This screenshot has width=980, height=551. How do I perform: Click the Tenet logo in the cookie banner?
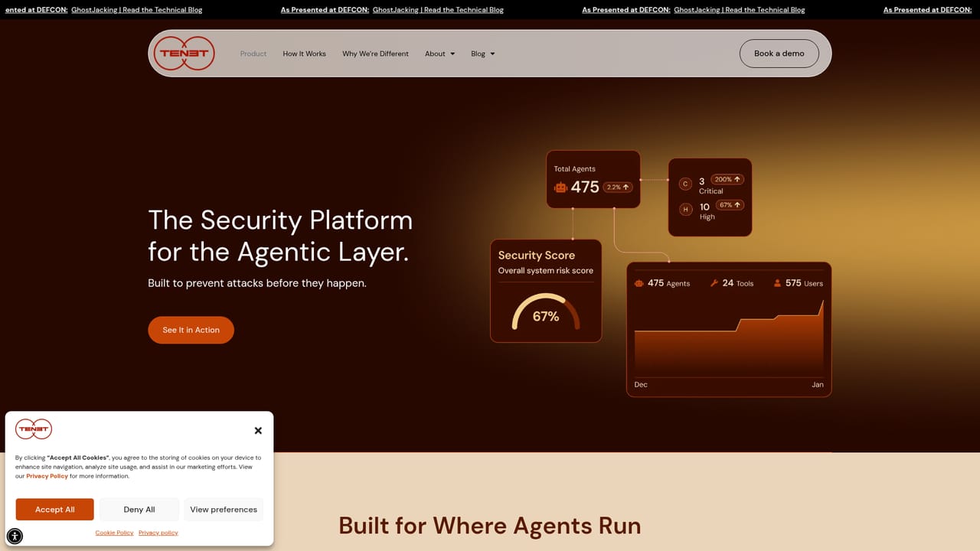(x=34, y=429)
